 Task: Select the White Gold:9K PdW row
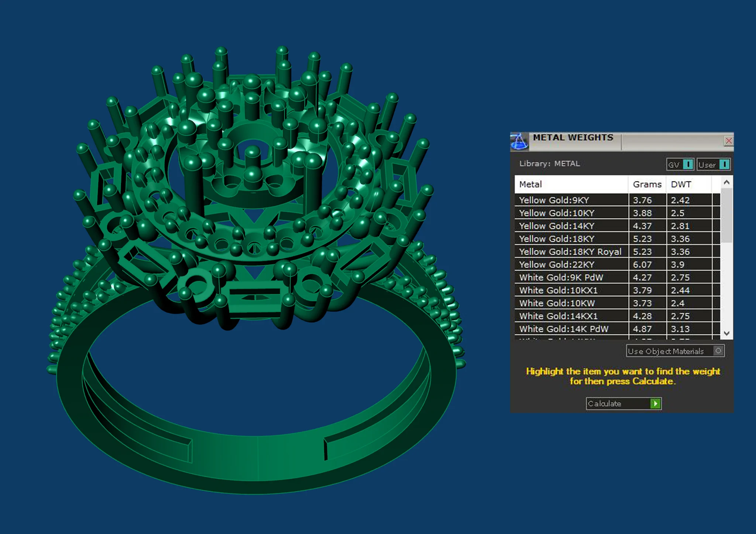pyautogui.click(x=617, y=278)
